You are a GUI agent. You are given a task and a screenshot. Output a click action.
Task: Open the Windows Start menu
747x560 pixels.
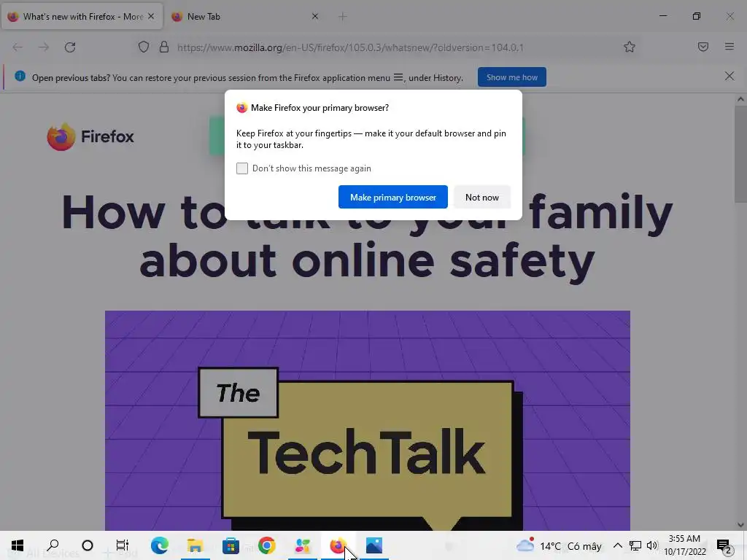click(x=18, y=545)
